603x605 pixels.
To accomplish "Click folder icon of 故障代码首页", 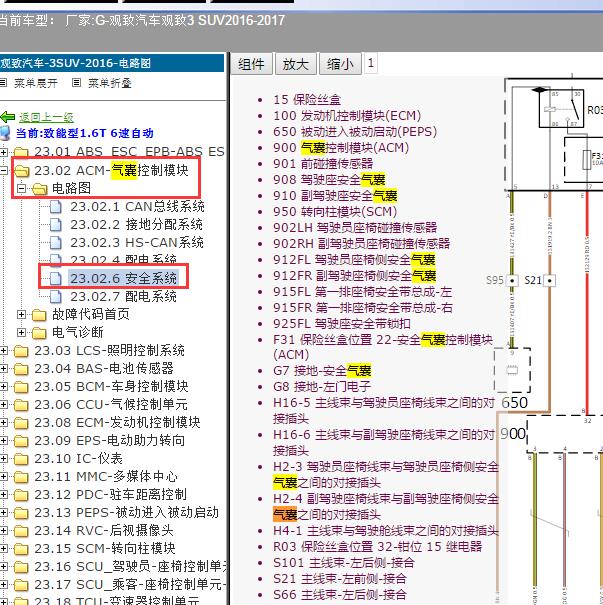I will tap(39, 315).
